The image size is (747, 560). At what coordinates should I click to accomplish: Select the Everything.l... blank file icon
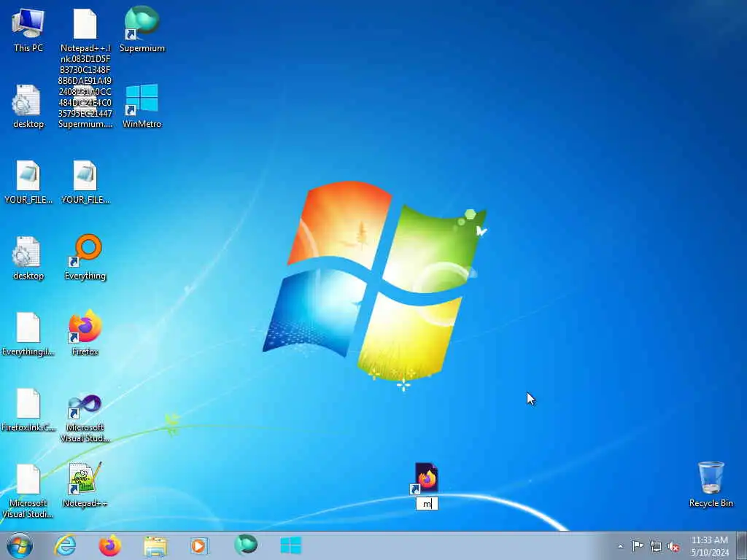point(28,333)
